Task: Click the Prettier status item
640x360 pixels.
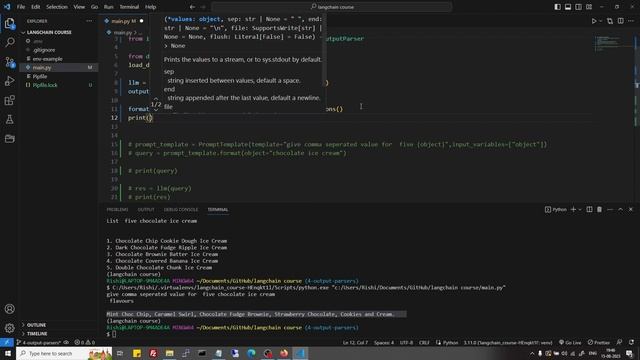Action: point(598,342)
